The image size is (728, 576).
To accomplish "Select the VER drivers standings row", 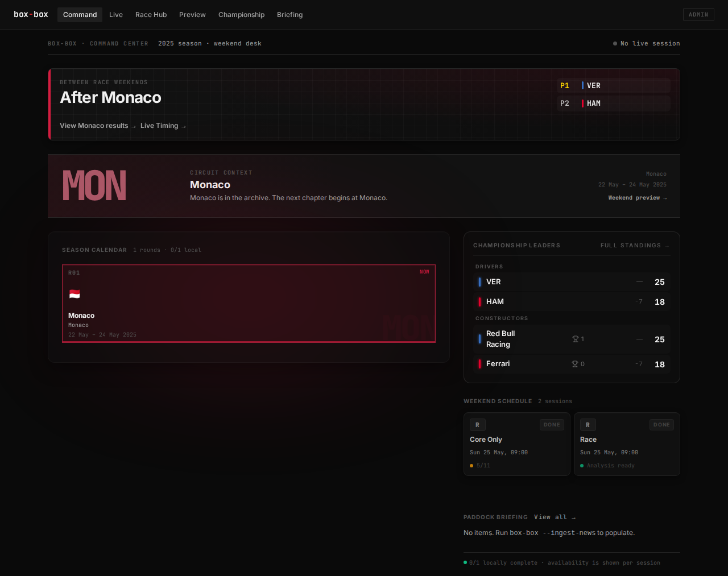I will tap(572, 282).
